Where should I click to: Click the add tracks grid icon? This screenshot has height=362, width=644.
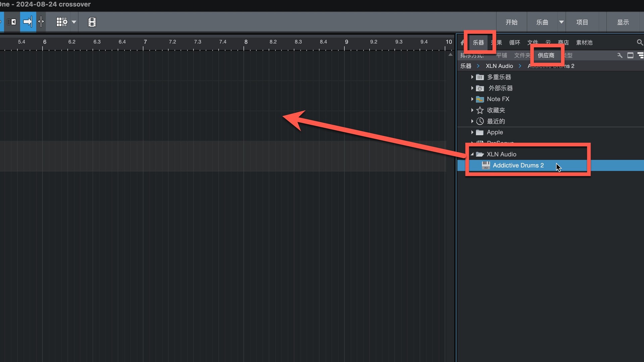point(62,22)
